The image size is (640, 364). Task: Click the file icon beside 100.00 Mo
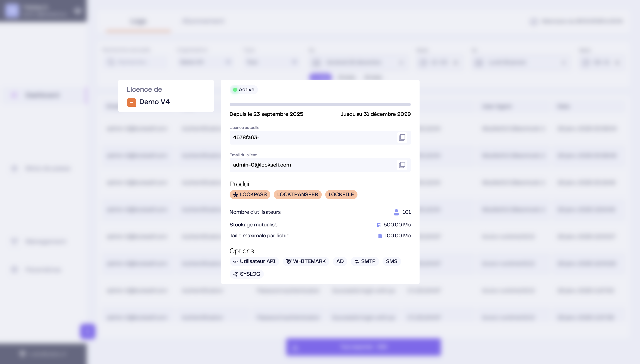380,236
